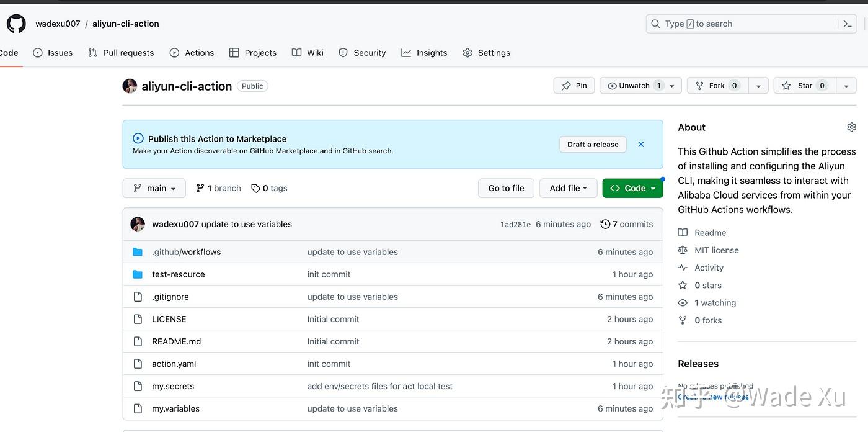The width and height of the screenshot is (868, 432).
Task: Switch to the Pull requests tab
Action: point(120,52)
